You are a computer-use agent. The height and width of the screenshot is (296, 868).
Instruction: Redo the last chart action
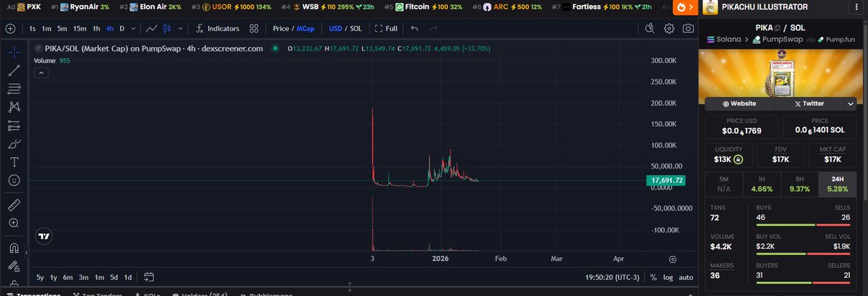pos(433,29)
